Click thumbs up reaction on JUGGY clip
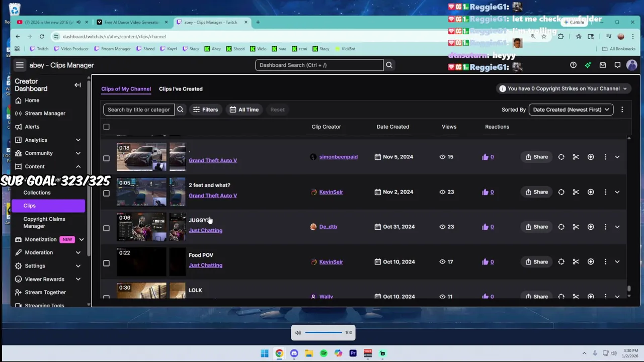 (485, 227)
